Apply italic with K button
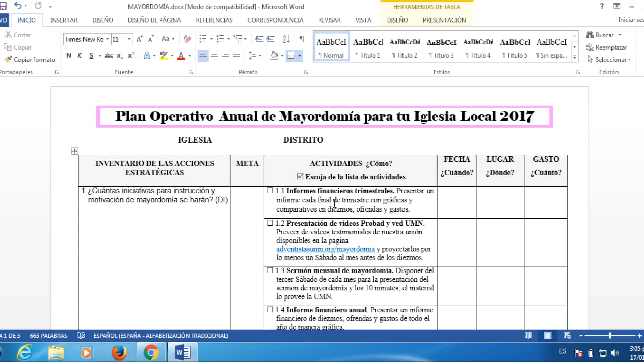This screenshot has width=644, height=362. click(x=79, y=56)
